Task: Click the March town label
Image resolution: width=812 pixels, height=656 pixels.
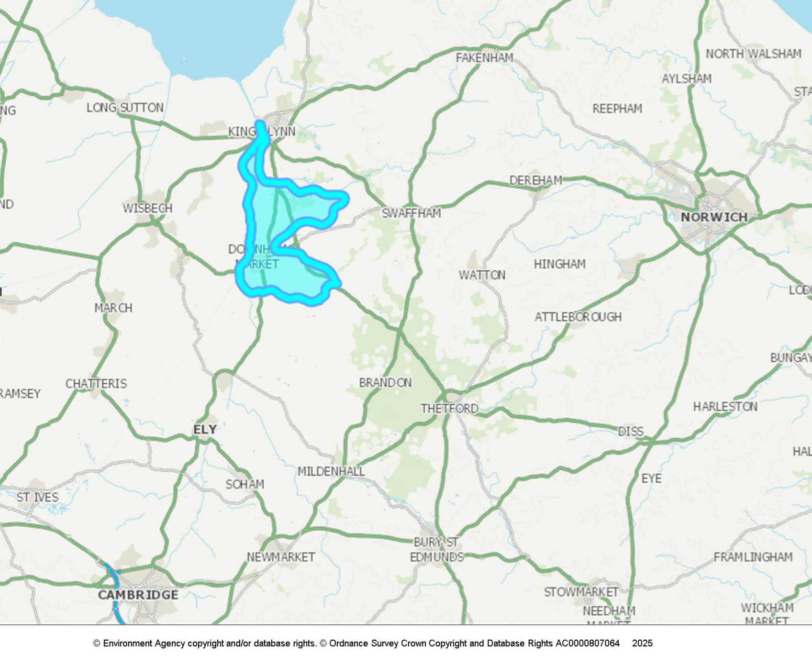Action: point(113,308)
